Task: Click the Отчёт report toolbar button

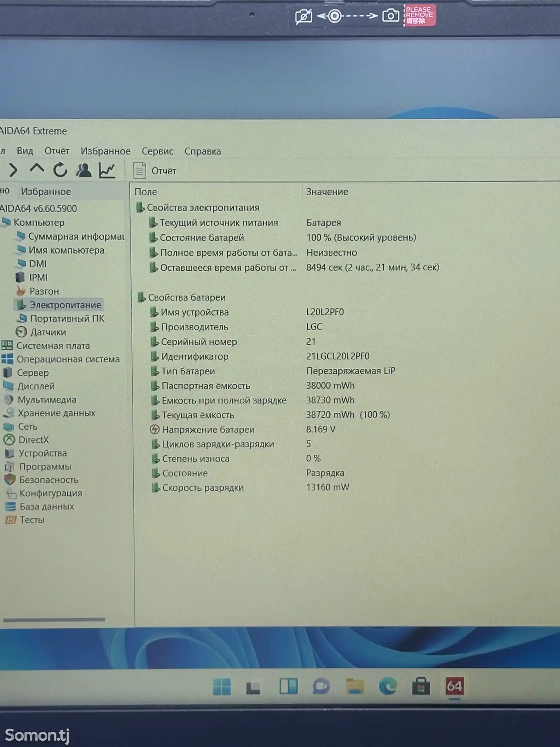Action: (155, 171)
